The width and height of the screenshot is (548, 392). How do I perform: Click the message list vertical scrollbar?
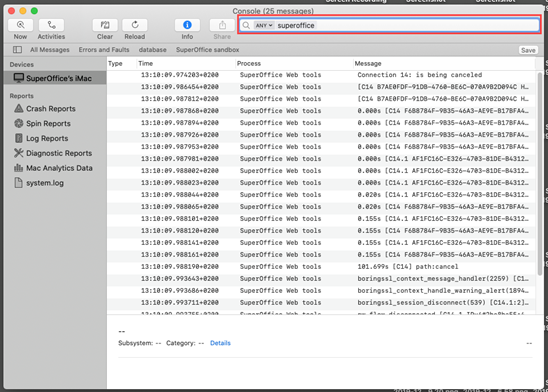point(540,174)
